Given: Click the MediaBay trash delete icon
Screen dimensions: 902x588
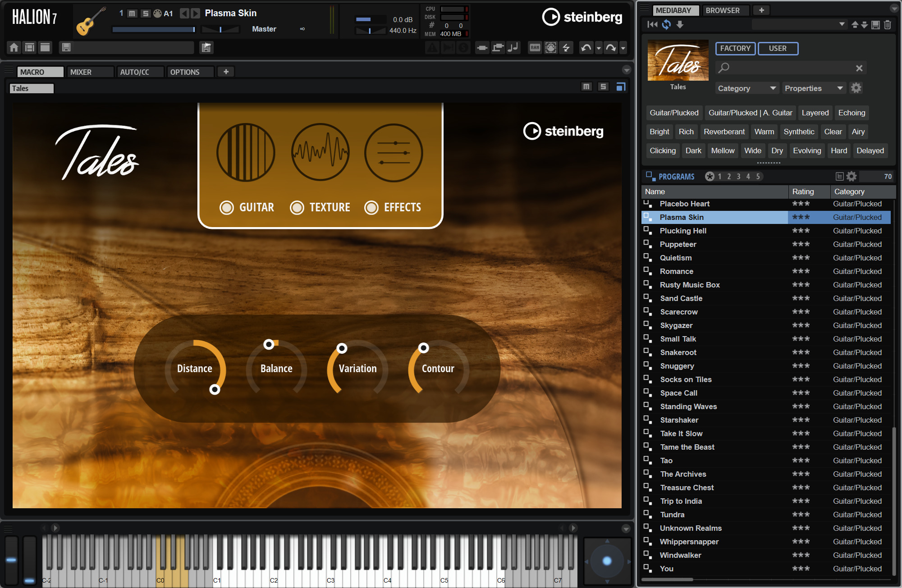Looking at the screenshot, I should (x=887, y=25).
